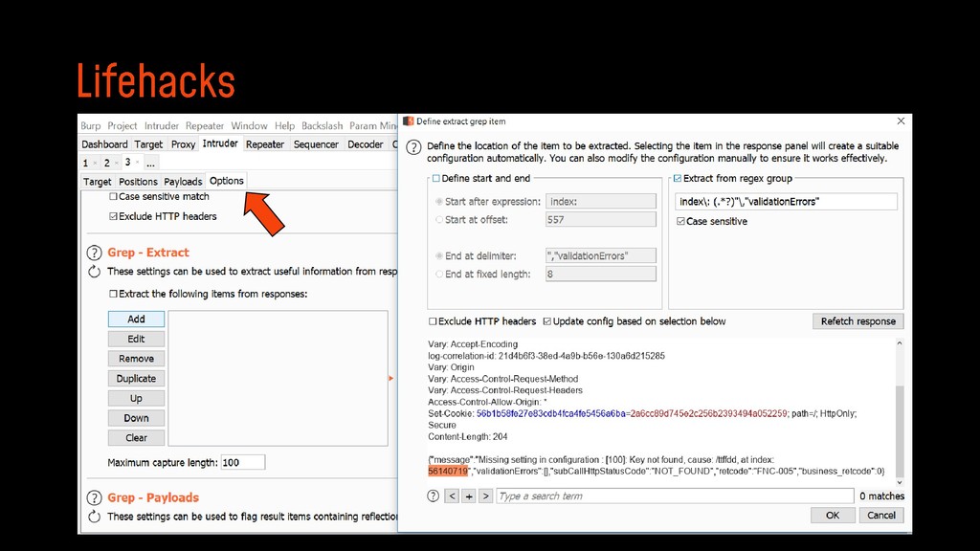Viewport: 980px width, 551px height.
Task: Switch to Sequencer tab
Action: [316, 144]
